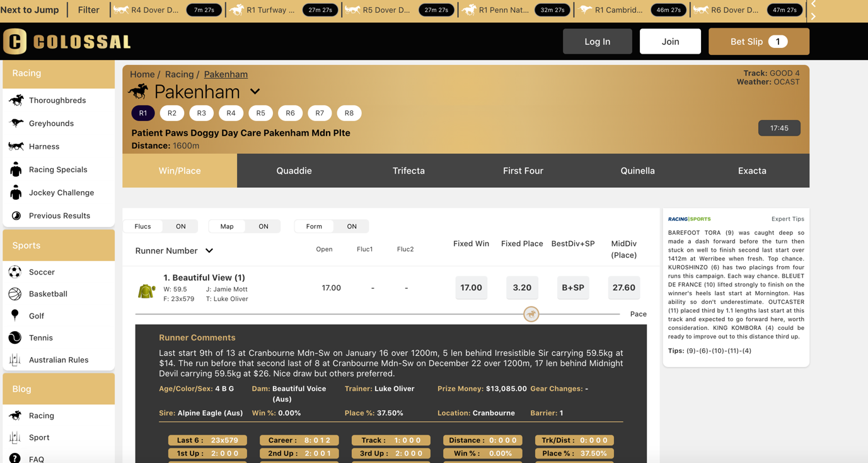Click the horse icon beside the Pakenham heading
Image resolution: width=868 pixels, height=463 pixels.
click(x=138, y=91)
